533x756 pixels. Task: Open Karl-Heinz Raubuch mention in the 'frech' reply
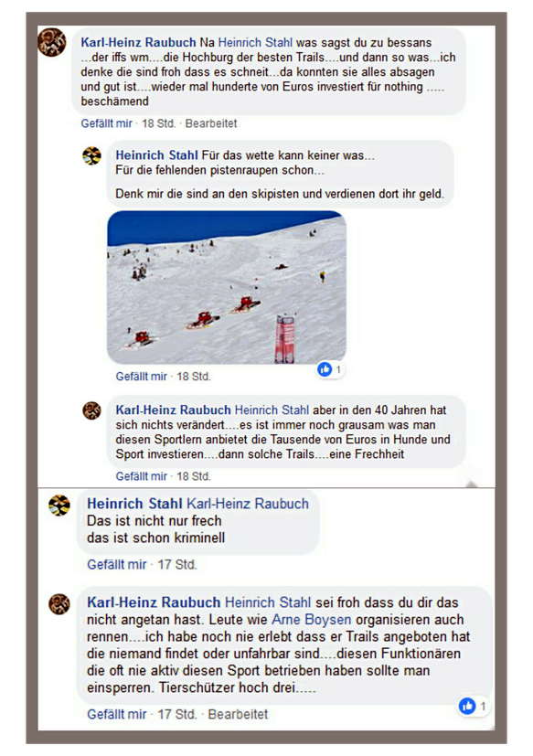click(x=248, y=504)
